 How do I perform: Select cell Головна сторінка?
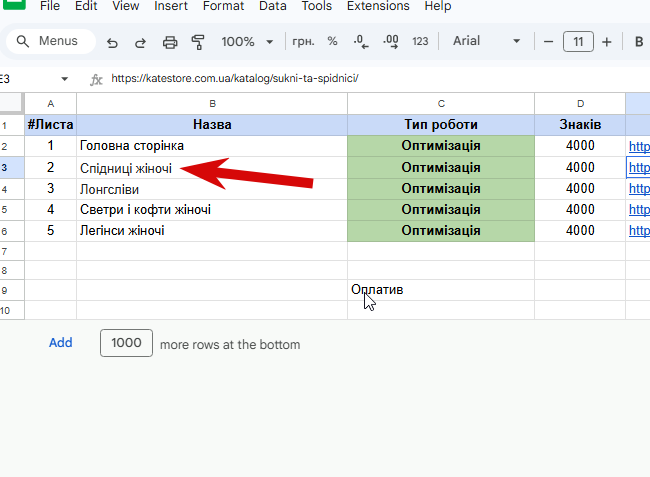(x=212, y=146)
